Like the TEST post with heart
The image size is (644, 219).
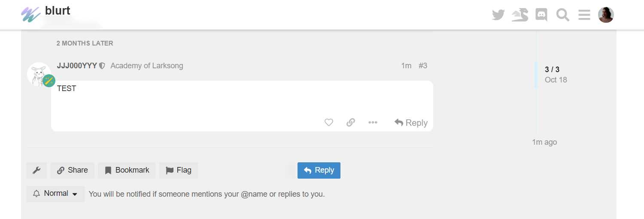pyautogui.click(x=329, y=122)
